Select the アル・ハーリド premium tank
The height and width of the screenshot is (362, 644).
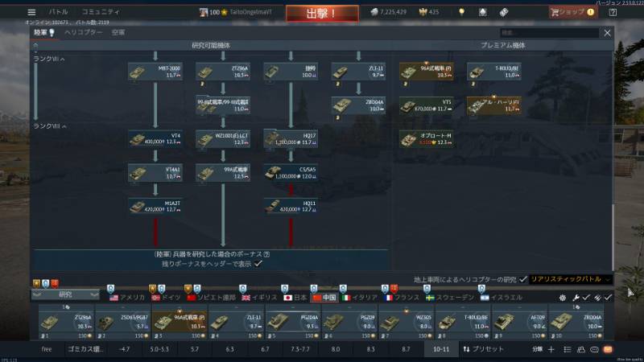494,105
